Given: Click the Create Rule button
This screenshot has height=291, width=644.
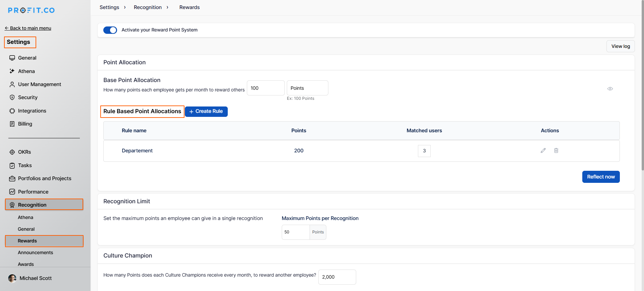Looking at the screenshot, I should 206,112.
